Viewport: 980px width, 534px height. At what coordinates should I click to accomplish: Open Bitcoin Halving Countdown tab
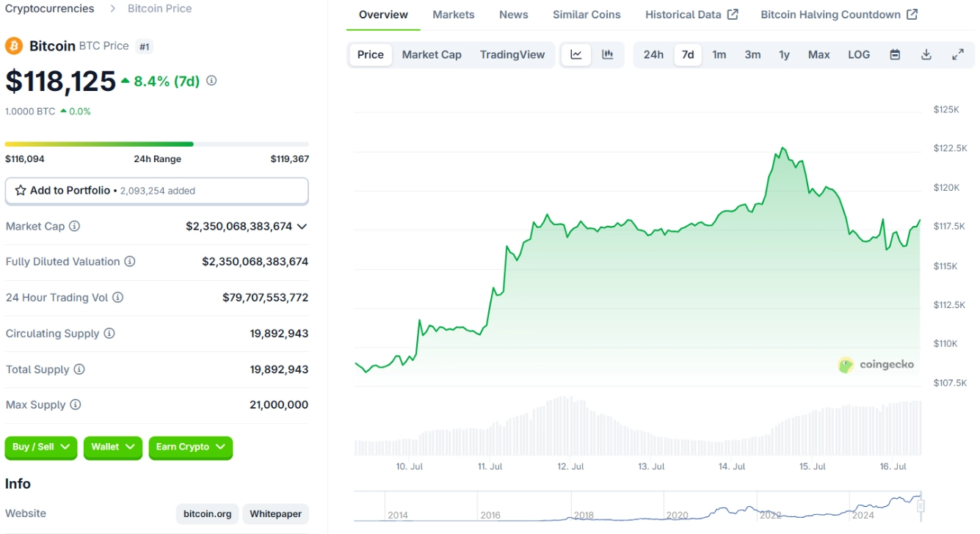click(839, 15)
